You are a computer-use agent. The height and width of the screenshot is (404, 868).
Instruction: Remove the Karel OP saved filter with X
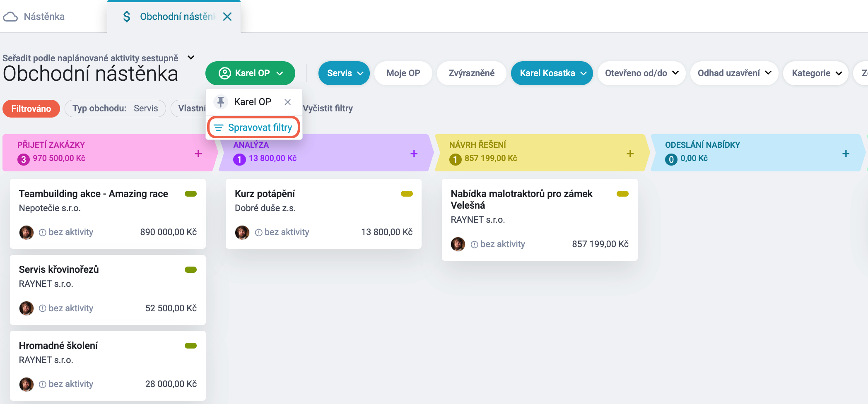[x=288, y=102]
